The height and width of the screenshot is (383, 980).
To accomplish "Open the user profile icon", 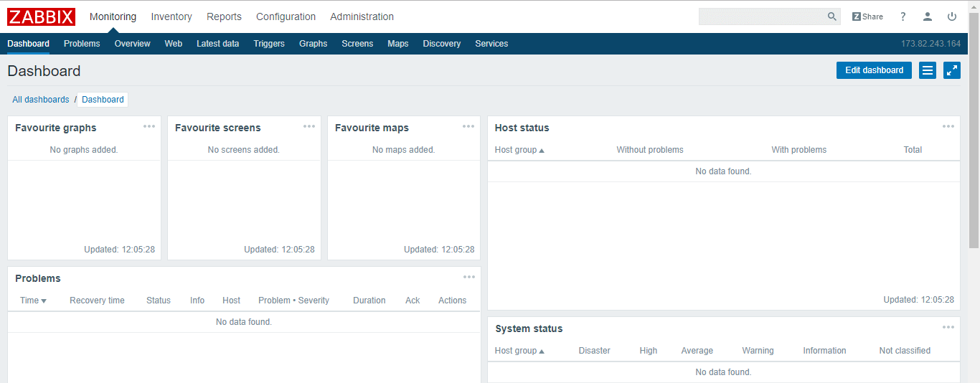I will tap(928, 16).
